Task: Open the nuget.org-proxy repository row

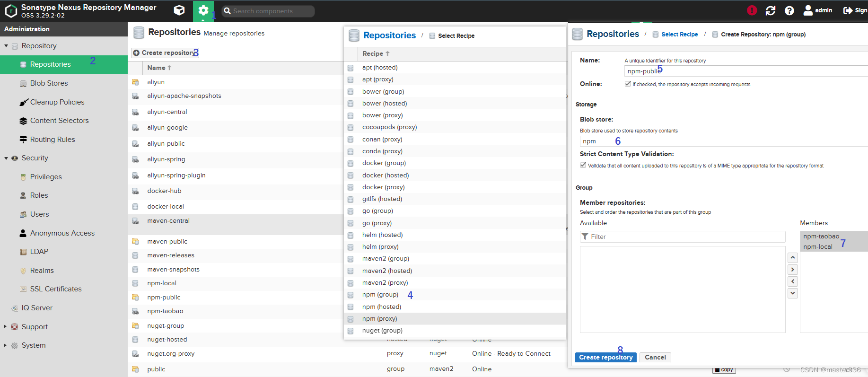Action: point(171,354)
